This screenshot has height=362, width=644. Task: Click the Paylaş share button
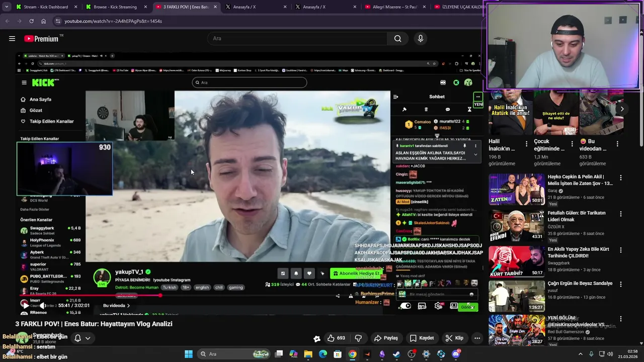coord(386,338)
